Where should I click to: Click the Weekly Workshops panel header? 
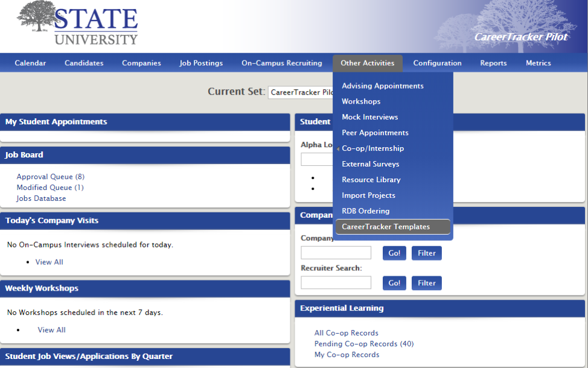145,288
